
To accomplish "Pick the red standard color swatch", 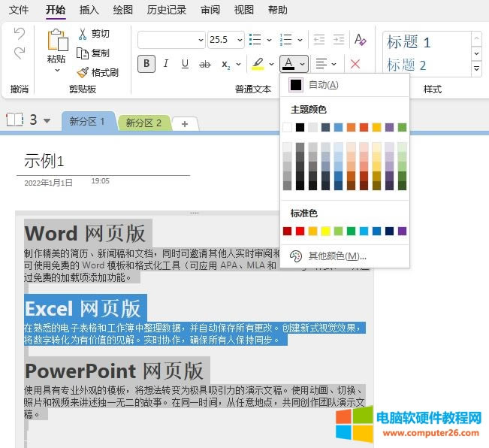I will tap(300, 231).
